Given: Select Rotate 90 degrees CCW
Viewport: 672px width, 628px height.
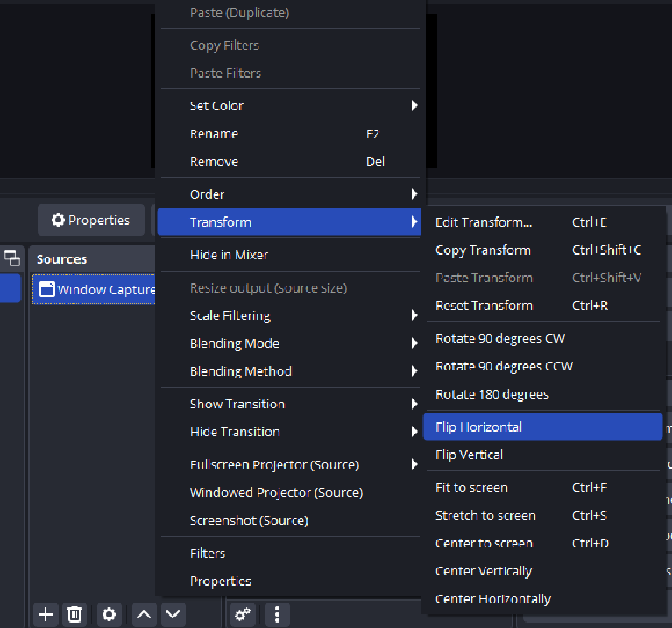Looking at the screenshot, I should 543,366.
